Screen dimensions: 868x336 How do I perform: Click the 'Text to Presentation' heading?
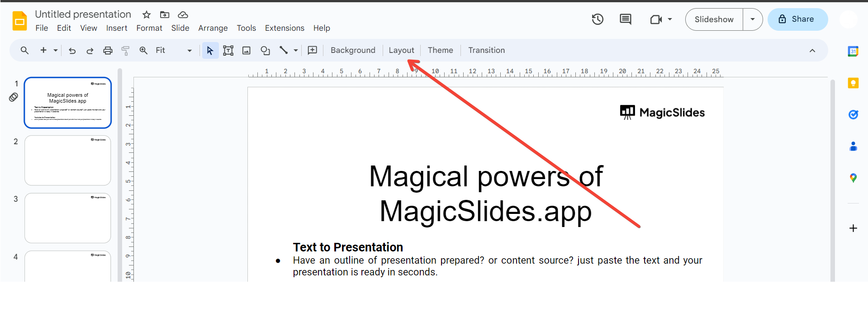click(x=348, y=247)
